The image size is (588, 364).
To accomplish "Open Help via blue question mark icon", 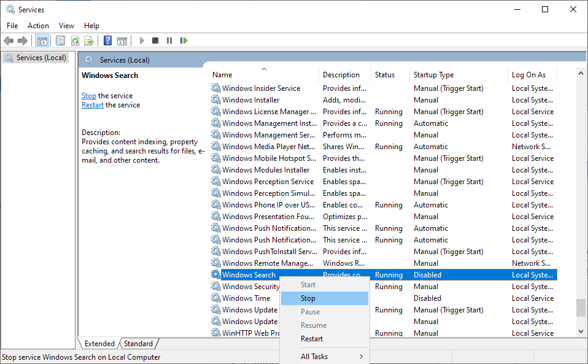I will 107,41.
